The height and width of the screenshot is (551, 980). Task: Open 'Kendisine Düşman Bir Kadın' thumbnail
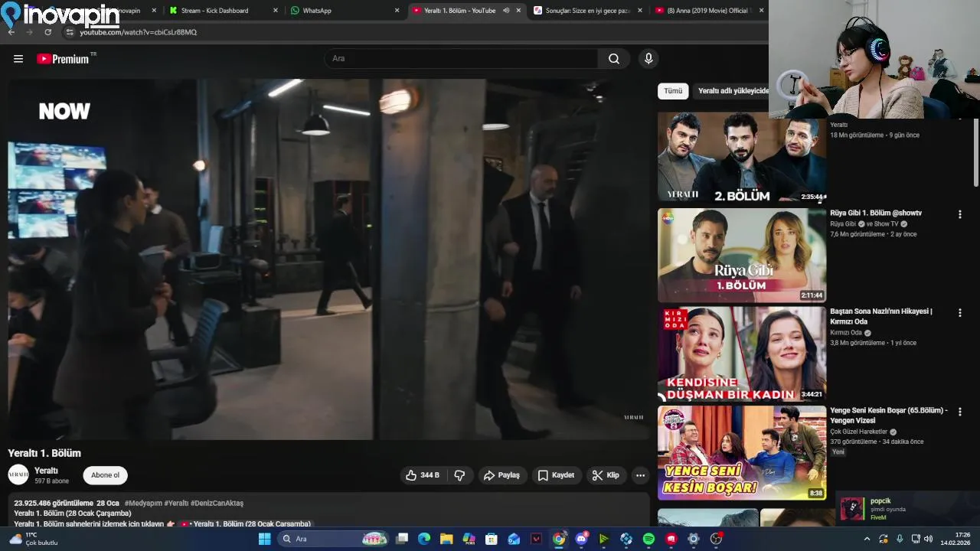click(x=742, y=354)
